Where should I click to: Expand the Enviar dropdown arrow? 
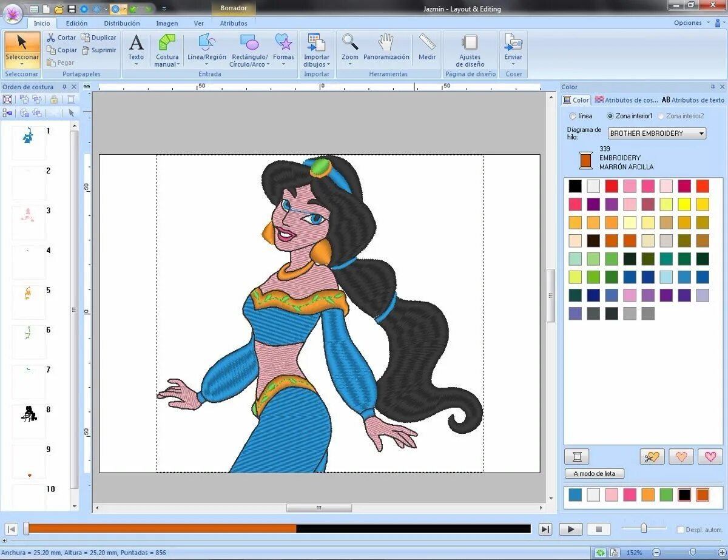[x=513, y=64]
